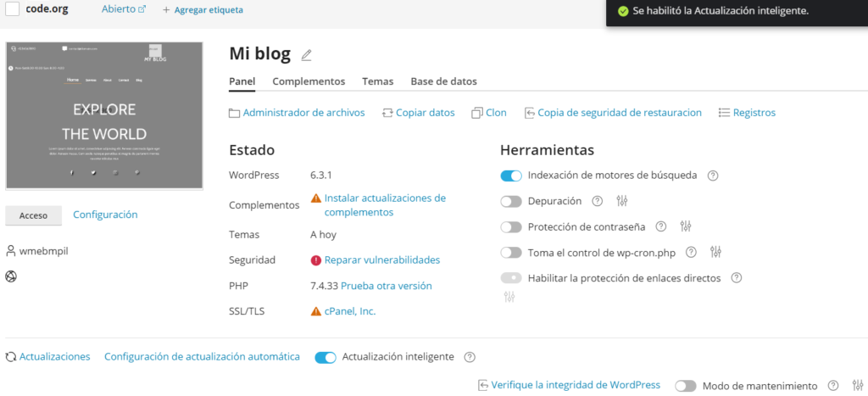Screen dimensions: 868x396
Task: Click Prueba otra versión link
Action: click(387, 287)
